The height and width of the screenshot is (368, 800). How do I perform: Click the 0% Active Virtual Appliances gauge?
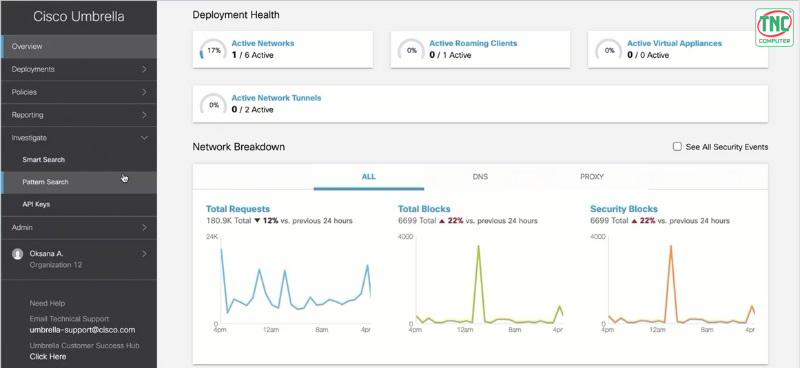pos(609,51)
